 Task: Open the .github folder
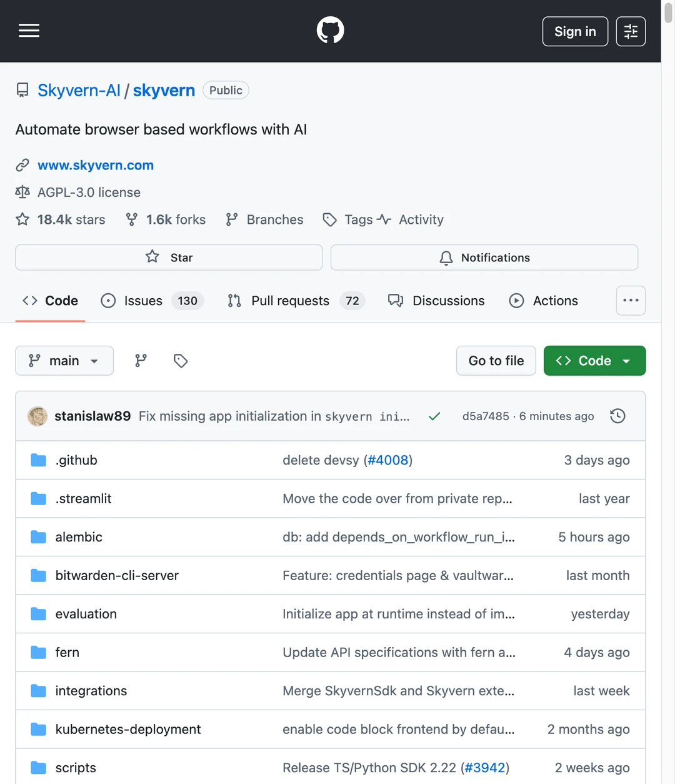point(76,460)
